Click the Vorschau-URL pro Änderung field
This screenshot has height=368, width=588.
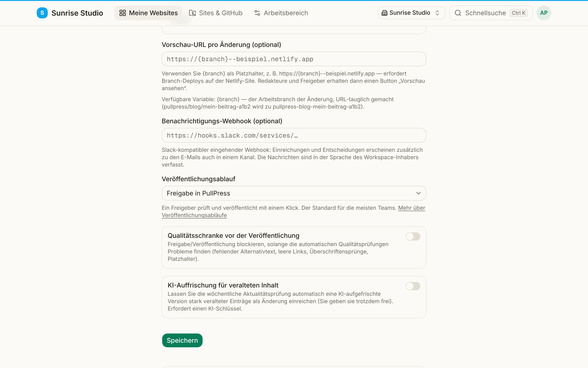pyautogui.click(x=294, y=59)
